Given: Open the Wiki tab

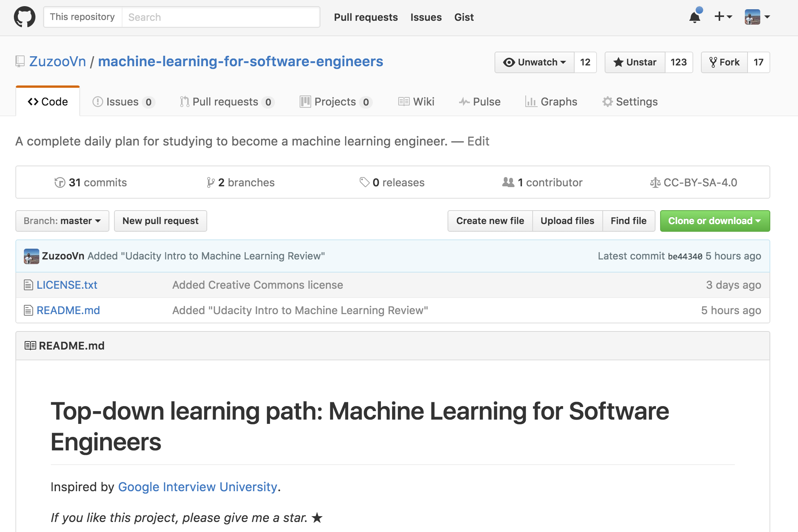Looking at the screenshot, I should pyautogui.click(x=416, y=102).
